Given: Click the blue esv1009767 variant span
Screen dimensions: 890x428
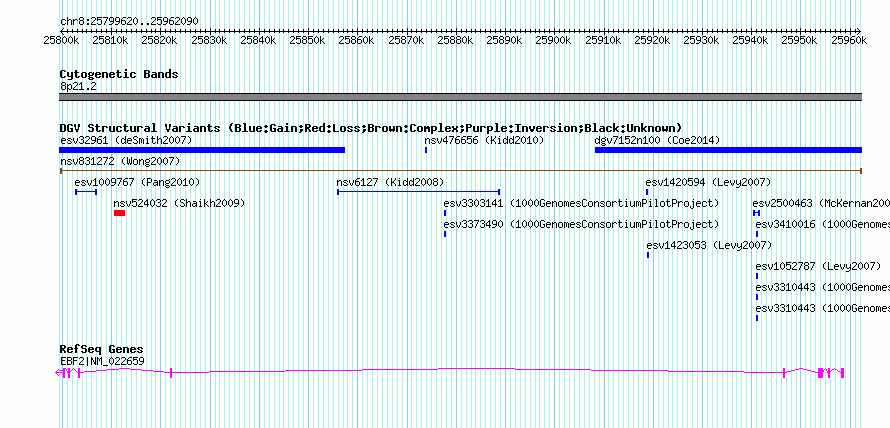Looking at the screenshot, I should coord(86,192).
